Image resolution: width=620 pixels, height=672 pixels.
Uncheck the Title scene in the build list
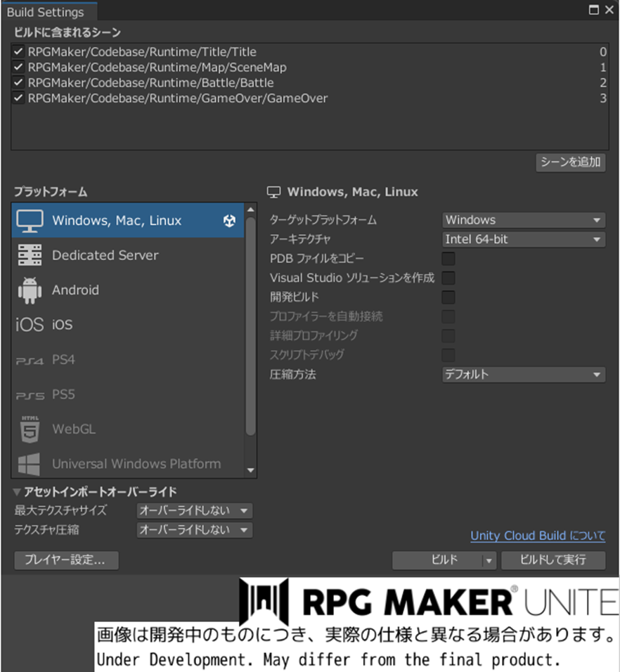tap(18, 51)
